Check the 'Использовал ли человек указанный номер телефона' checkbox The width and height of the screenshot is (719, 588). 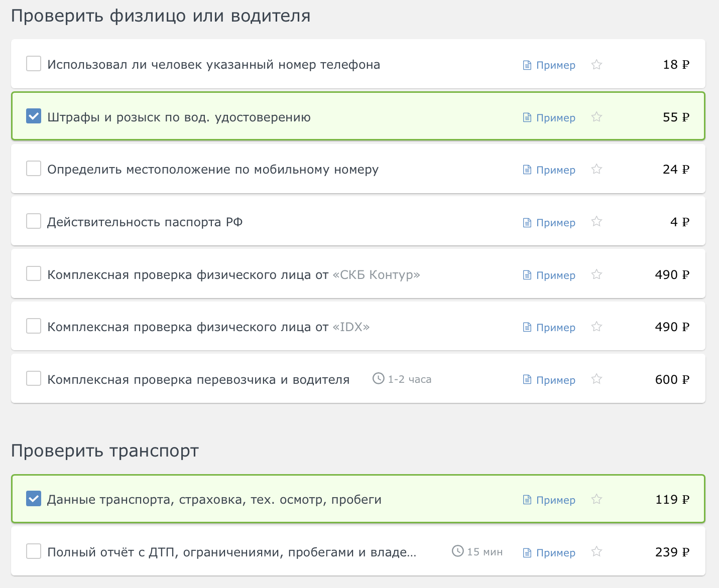coord(34,64)
